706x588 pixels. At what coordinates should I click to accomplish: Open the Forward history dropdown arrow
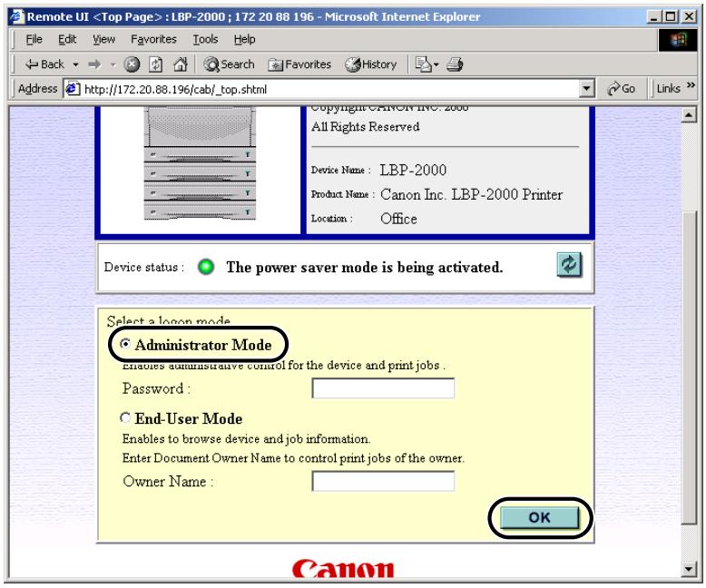click(x=113, y=64)
